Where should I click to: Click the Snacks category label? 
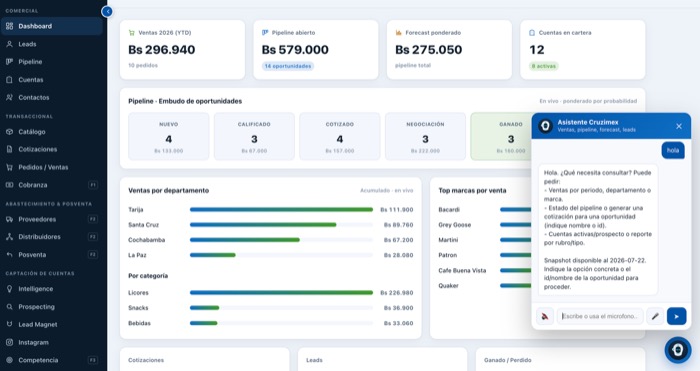point(138,308)
